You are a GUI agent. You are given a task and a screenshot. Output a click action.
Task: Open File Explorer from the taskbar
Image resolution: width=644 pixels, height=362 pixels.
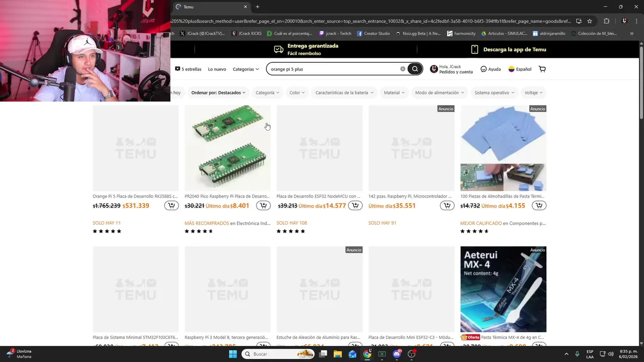pyautogui.click(x=338, y=354)
